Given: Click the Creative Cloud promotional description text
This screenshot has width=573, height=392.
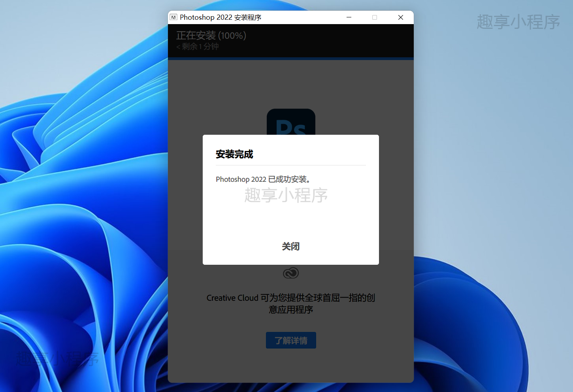Looking at the screenshot, I should pos(291,303).
